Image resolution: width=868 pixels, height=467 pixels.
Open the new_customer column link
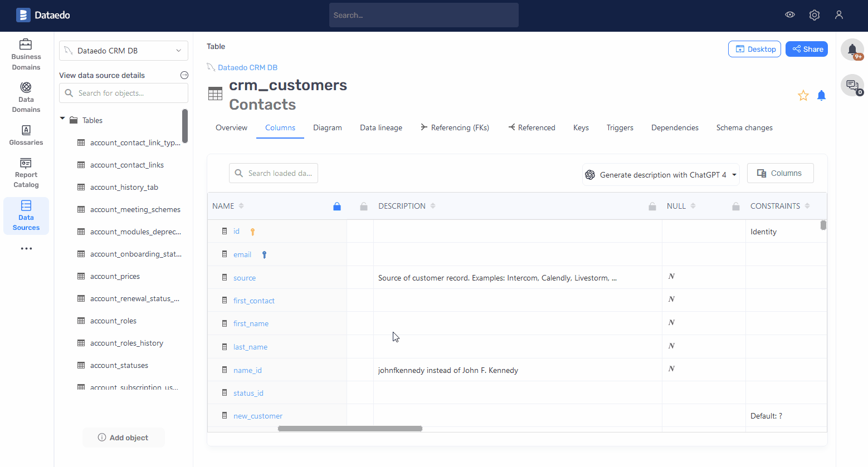pyautogui.click(x=258, y=416)
